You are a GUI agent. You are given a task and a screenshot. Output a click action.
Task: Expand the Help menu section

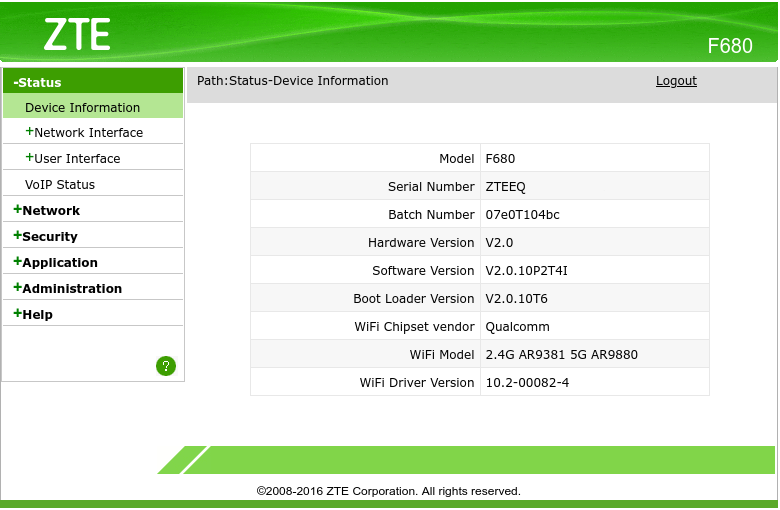(x=33, y=314)
